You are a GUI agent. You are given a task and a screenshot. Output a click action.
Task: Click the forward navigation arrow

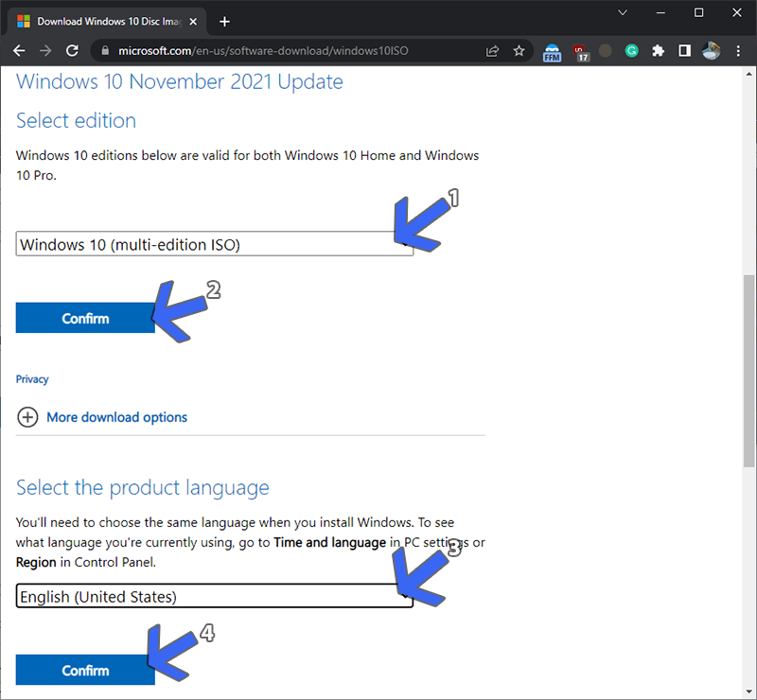point(45,52)
